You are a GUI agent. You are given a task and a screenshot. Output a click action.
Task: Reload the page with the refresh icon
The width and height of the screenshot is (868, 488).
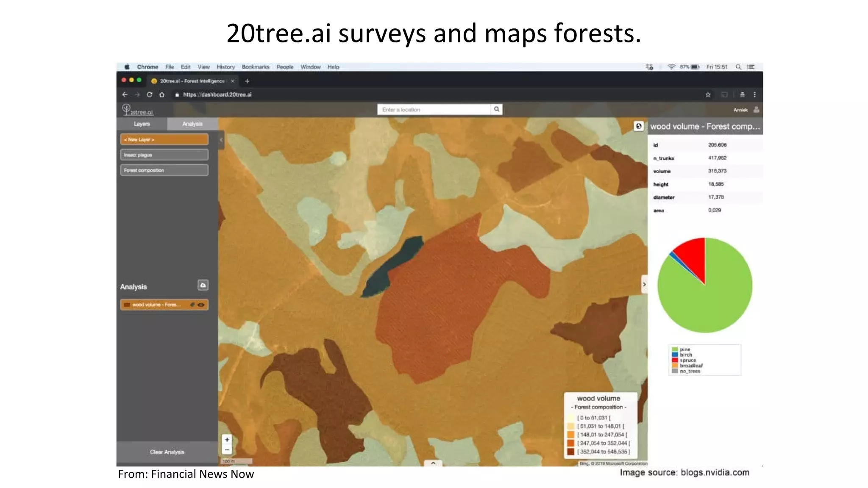[149, 94]
